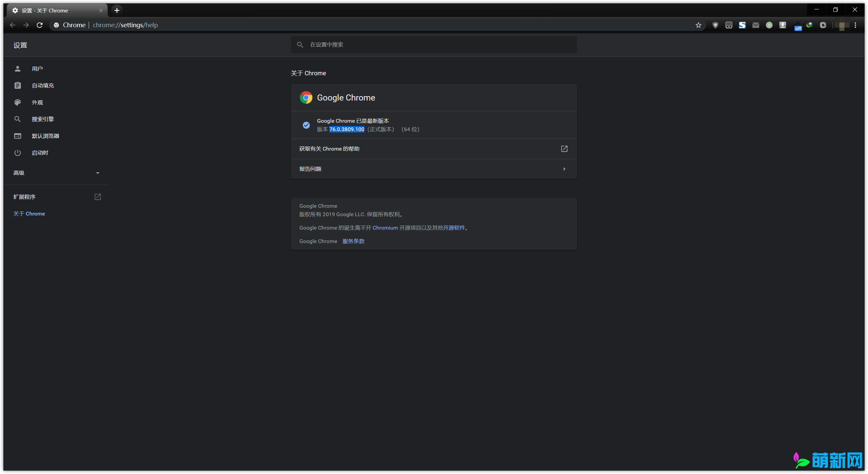Open 获取有关 Chrome 的帮助 row
The image size is (868, 474).
(x=434, y=149)
